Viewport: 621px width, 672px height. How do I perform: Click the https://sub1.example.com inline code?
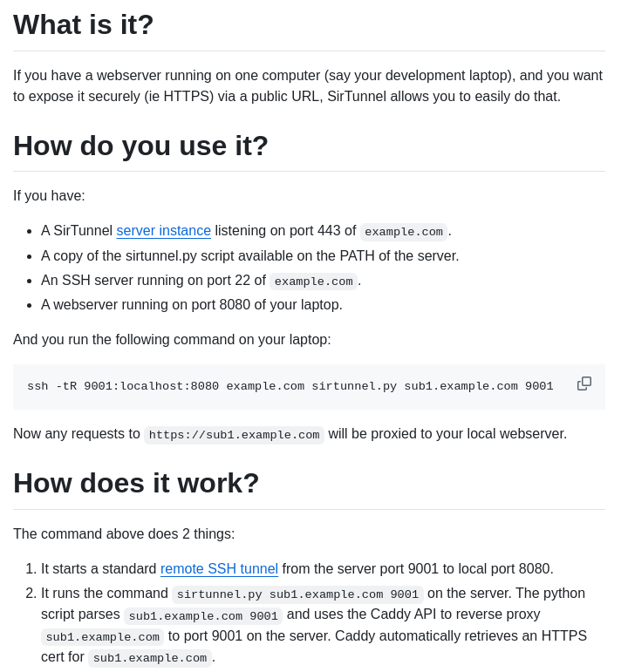click(234, 435)
